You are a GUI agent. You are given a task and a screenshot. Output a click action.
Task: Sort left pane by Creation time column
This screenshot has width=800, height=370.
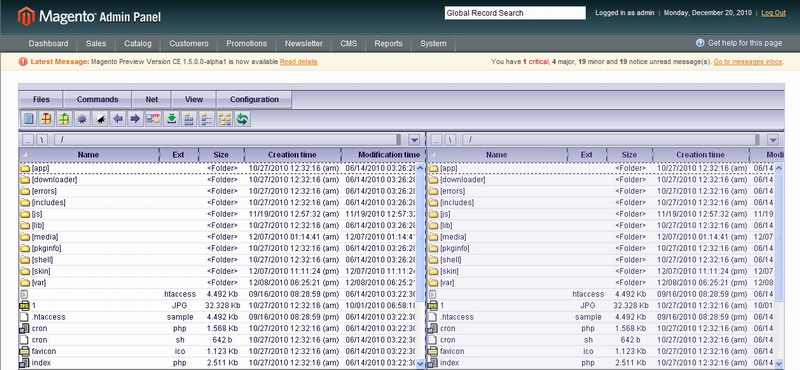tap(292, 155)
